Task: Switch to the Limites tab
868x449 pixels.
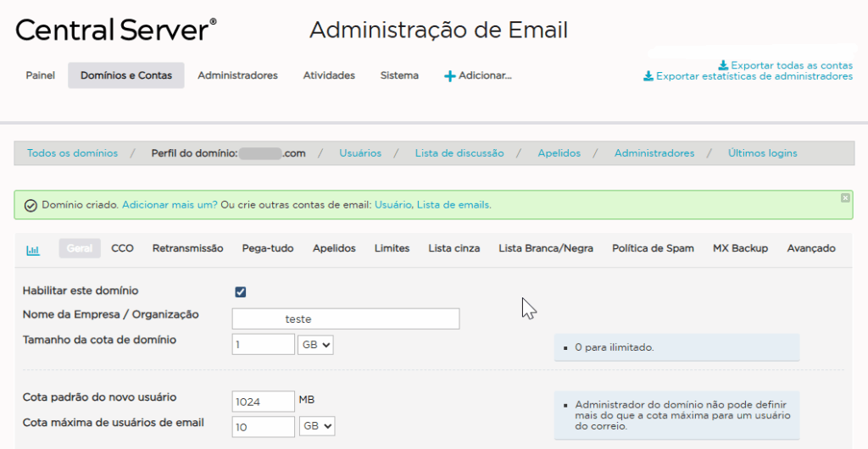Action: tap(392, 248)
